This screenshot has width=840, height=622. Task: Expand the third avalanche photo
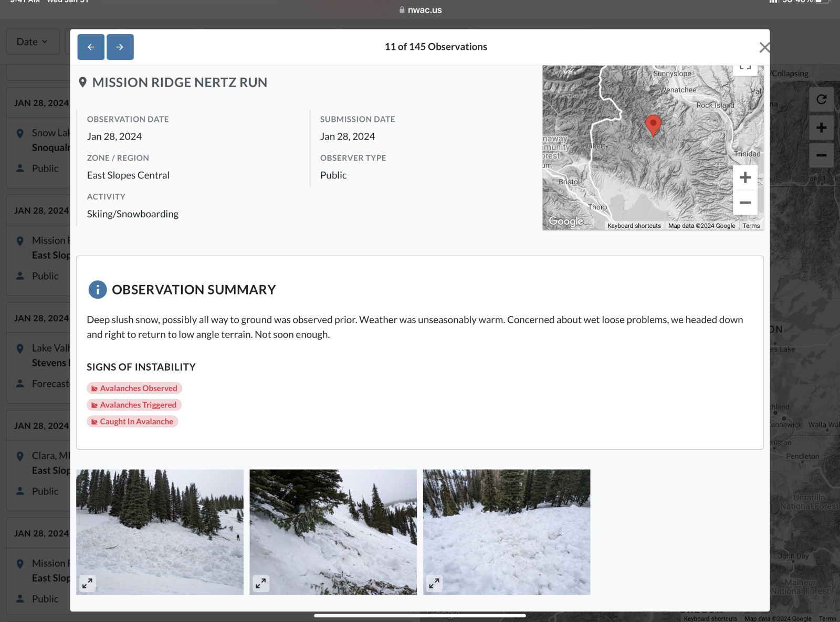coord(434,583)
